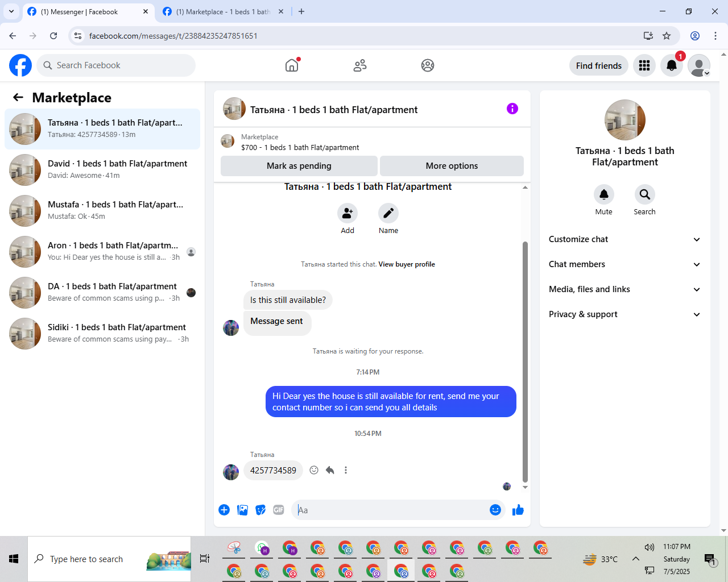Viewport: 728px width, 582px height.
Task: Expand Media, files and links section
Action: (625, 289)
